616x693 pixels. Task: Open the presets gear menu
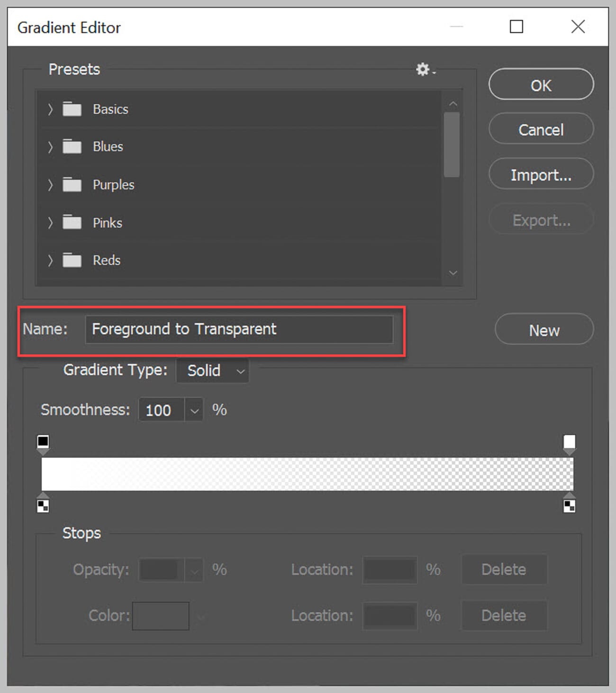(x=423, y=69)
